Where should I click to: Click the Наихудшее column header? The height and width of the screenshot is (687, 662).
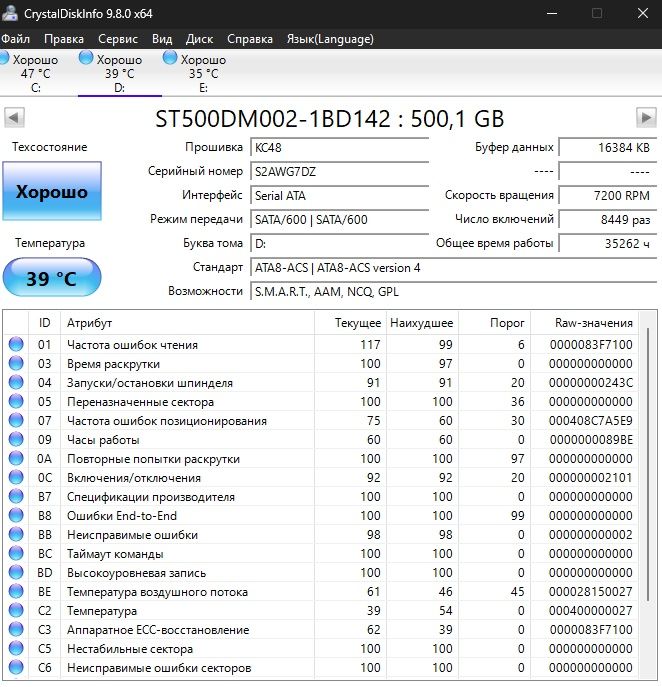422,323
